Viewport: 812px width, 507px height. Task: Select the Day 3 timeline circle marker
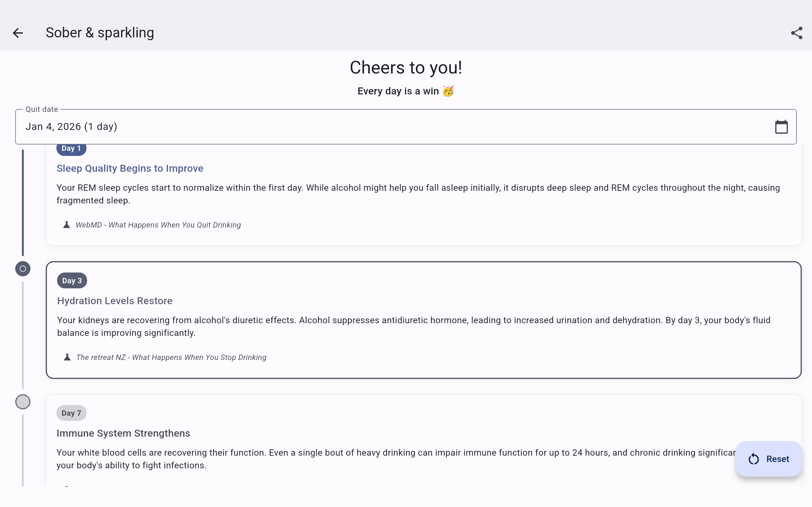23,269
